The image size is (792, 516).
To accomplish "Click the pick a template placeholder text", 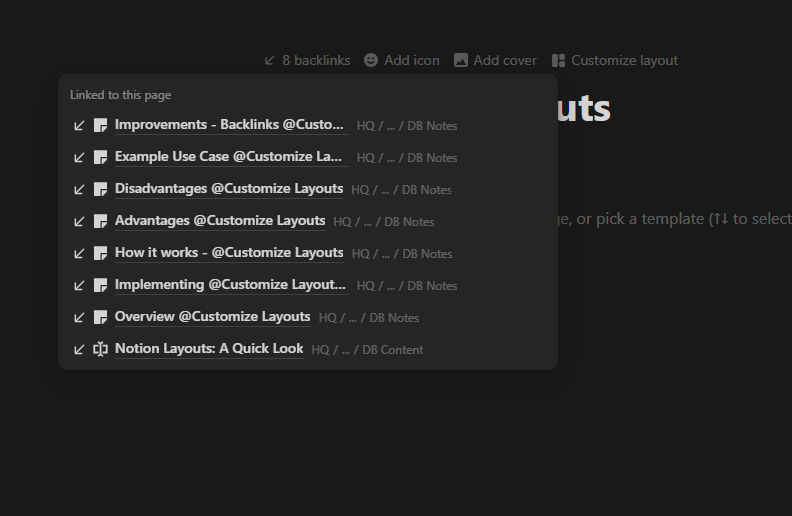I will tap(675, 219).
